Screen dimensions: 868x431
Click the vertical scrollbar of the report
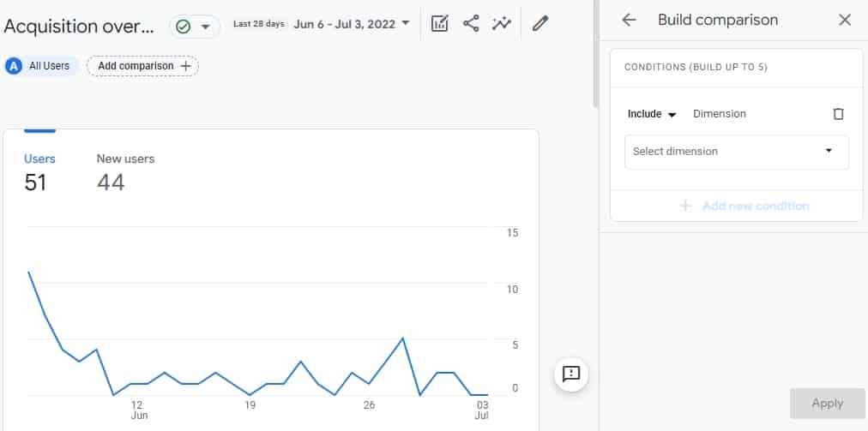[x=595, y=51]
